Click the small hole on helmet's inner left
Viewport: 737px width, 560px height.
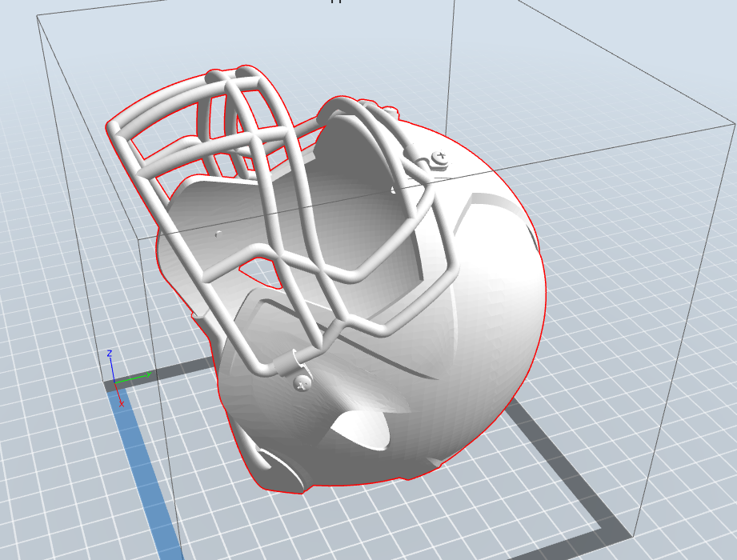[218, 234]
